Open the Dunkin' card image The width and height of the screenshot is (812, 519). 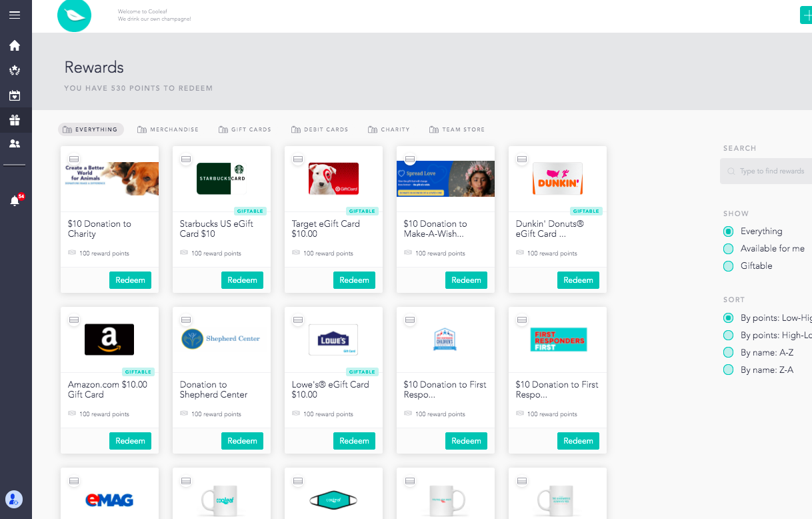tap(557, 179)
